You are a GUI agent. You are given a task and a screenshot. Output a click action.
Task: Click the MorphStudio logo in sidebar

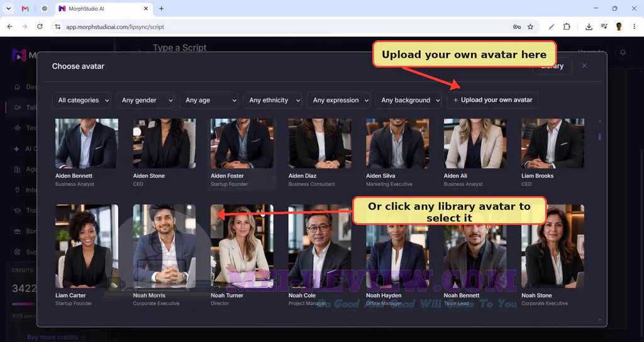pos(19,55)
